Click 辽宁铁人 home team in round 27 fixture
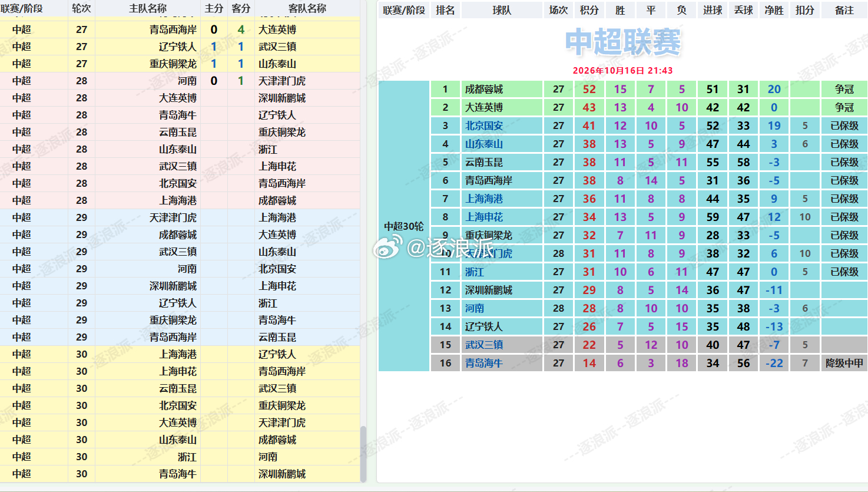Viewport: 868px width, 492px height. pos(178,47)
